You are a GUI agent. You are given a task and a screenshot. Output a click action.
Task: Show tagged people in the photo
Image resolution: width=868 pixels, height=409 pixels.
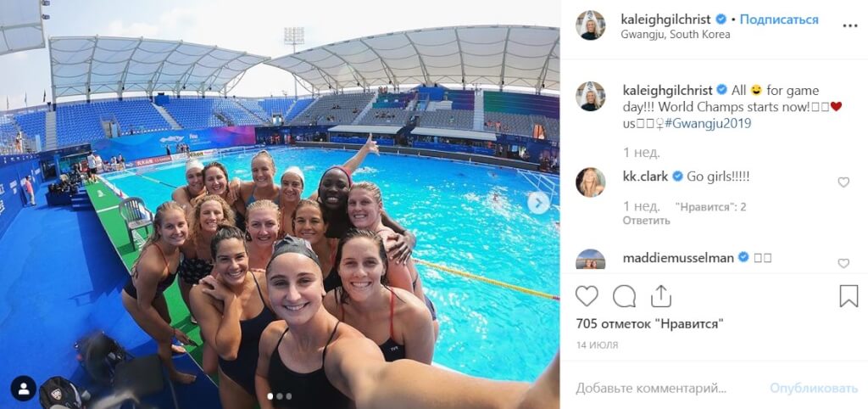(24, 389)
